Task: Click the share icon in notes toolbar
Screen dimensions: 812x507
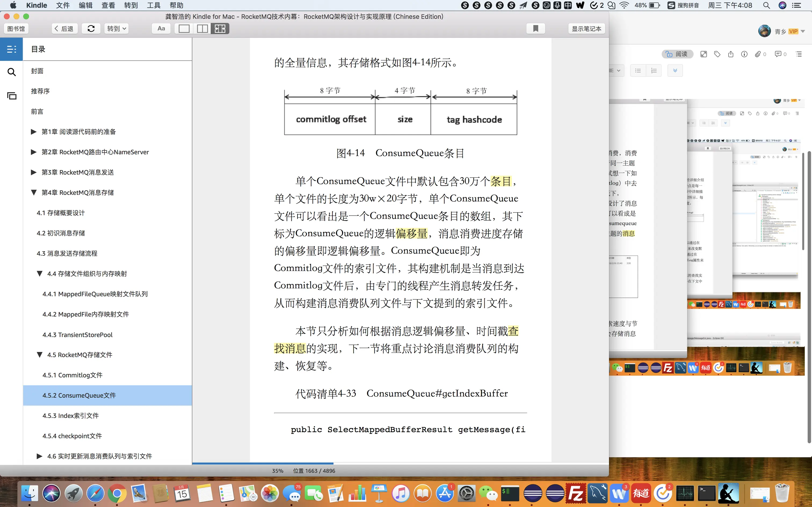Action: pyautogui.click(x=730, y=54)
